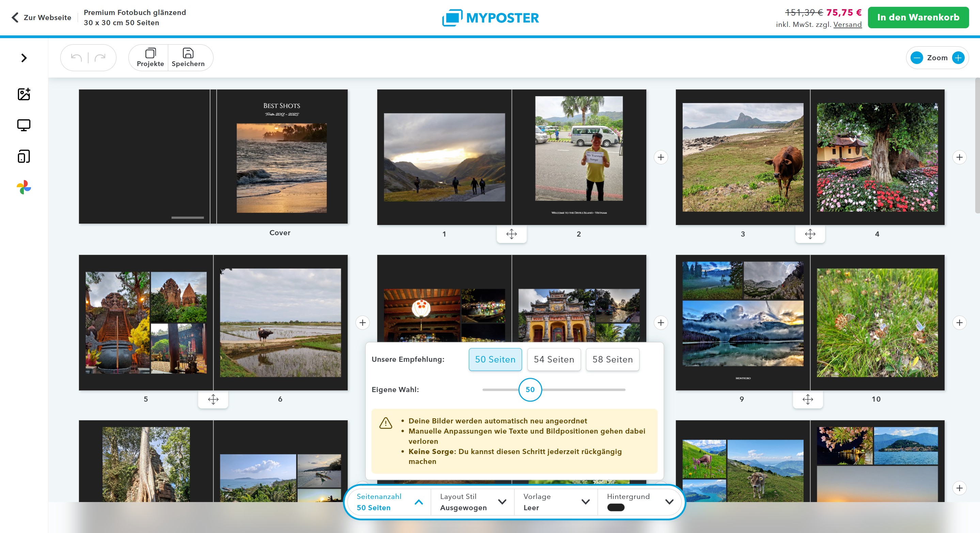
Task: Click the Eigene Wahl page slider handle
Action: [529, 390]
